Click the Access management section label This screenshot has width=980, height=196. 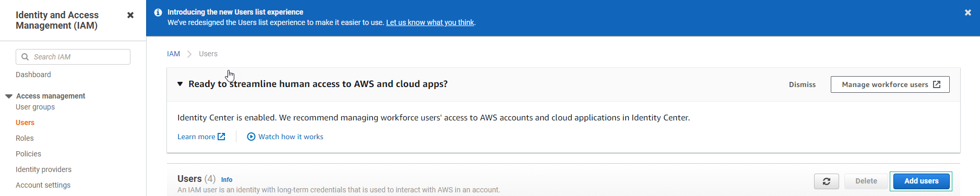pos(51,96)
